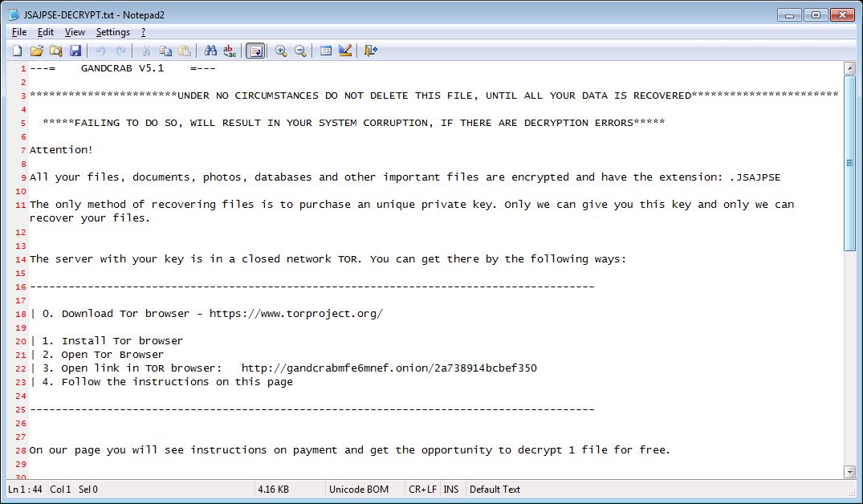Click the scroll down arrow
Screen dimensions: 863x504
pos(850,472)
